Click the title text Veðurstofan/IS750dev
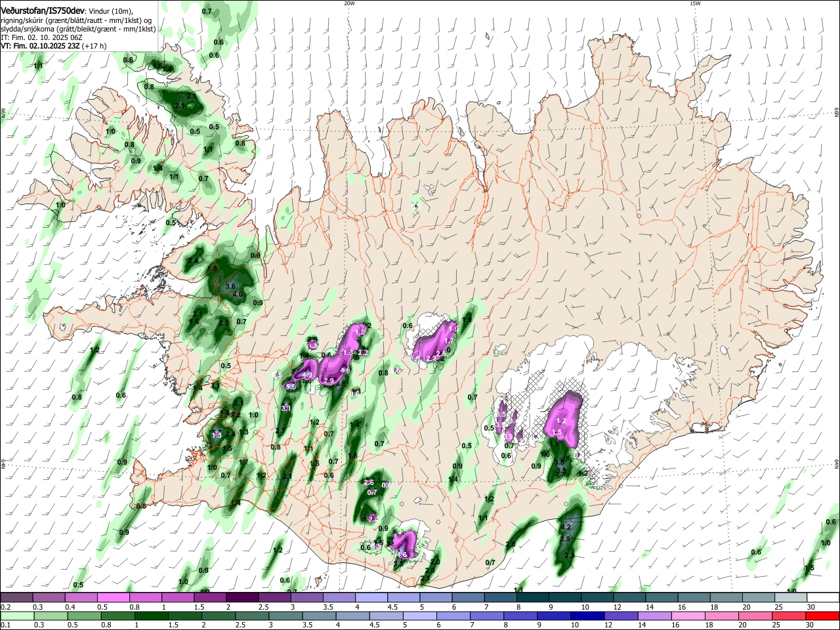 (43, 10)
